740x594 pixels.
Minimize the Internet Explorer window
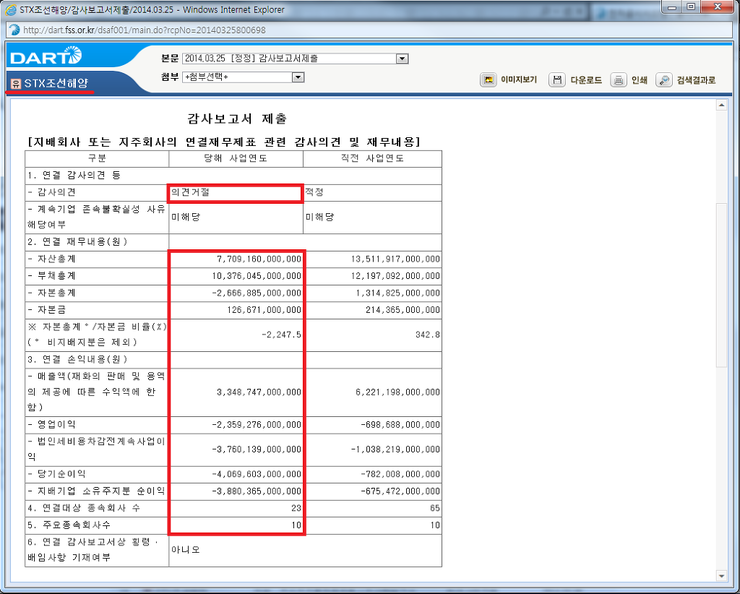tap(673, 7)
